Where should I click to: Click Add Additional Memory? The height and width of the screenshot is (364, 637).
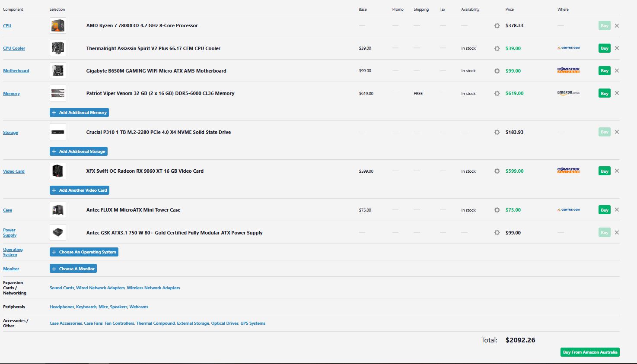[x=79, y=113]
